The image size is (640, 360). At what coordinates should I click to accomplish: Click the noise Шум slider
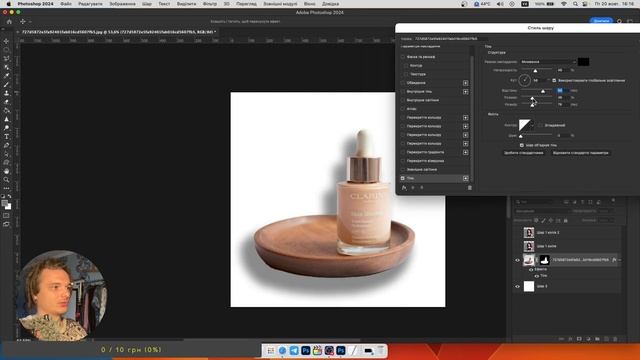coord(537,136)
